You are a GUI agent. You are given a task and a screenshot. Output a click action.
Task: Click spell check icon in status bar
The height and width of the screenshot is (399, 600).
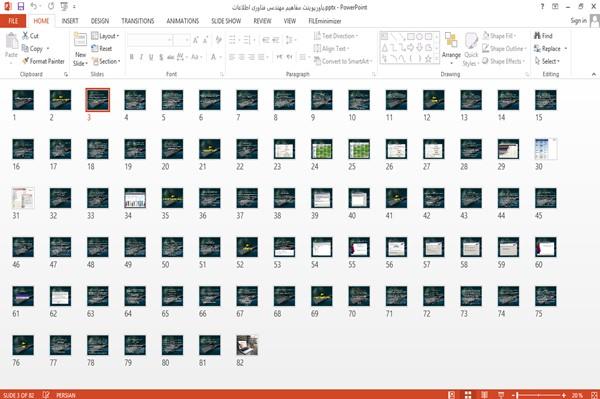46,395
